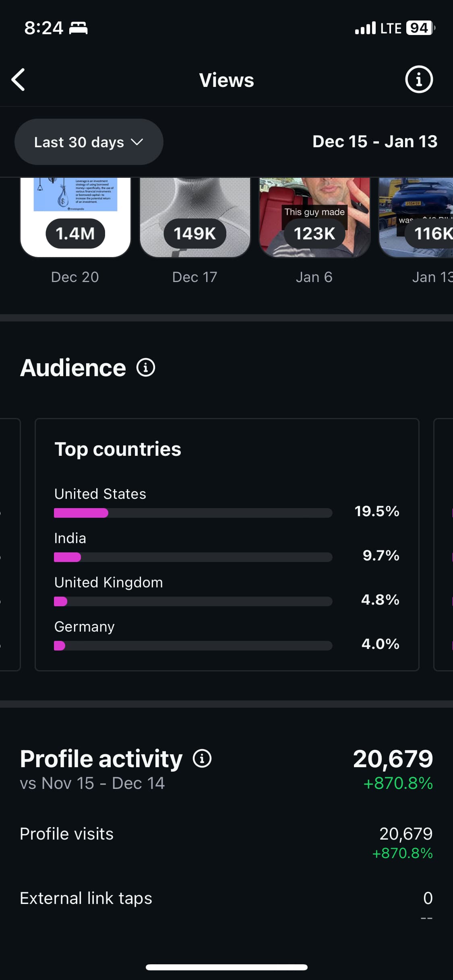Tap the sleep focus bed icon
This screenshot has height=980, width=453.
(79, 28)
